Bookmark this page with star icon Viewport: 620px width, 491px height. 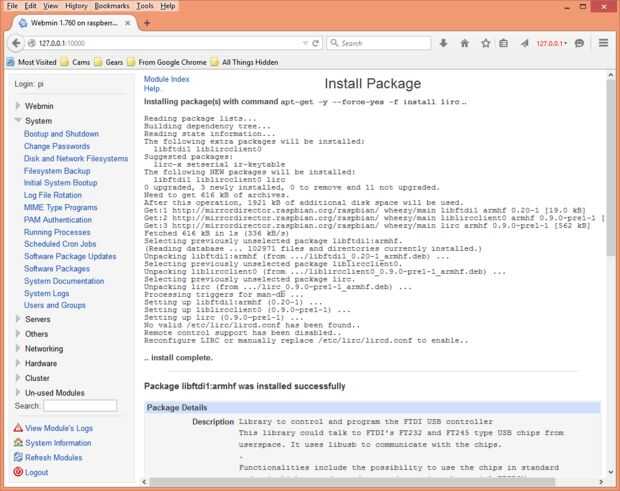[486, 43]
